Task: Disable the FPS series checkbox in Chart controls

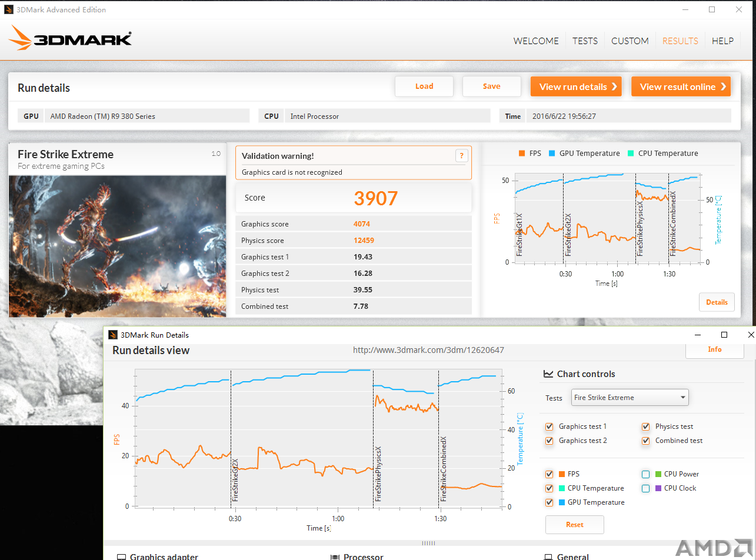Action: pyautogui.click(x=549, y=474)
